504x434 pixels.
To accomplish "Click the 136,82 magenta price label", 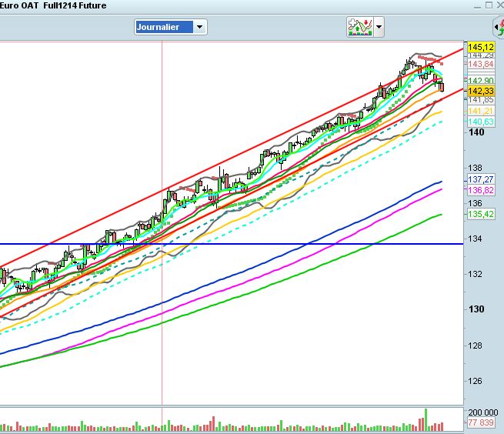I will point(481,190).
